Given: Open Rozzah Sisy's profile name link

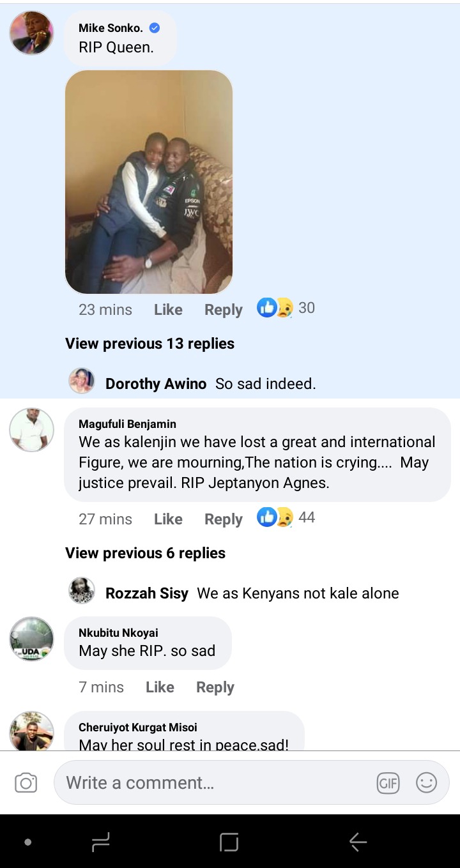Looking at the screenshot, I should (147, 593).
